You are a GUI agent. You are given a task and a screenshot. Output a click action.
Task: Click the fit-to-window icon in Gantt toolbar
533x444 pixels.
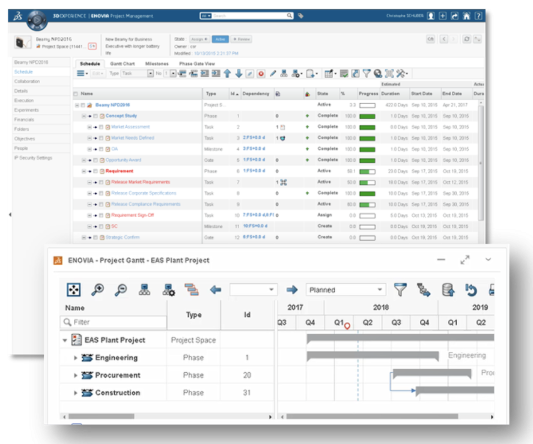(73, 290)
